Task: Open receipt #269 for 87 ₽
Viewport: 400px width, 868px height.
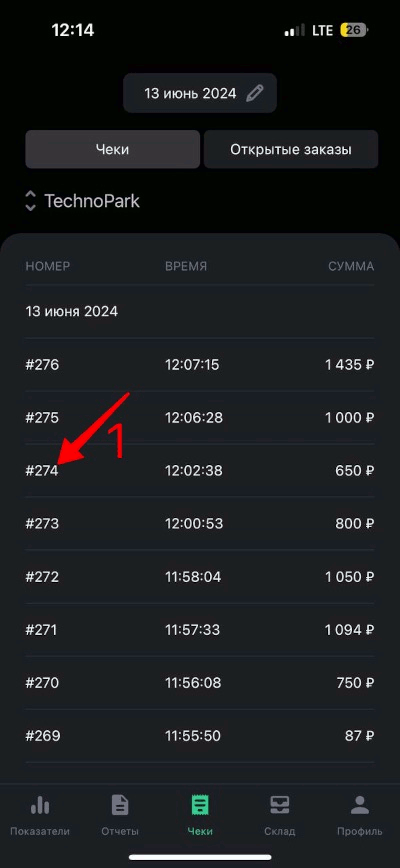Action: click(200, 736)
